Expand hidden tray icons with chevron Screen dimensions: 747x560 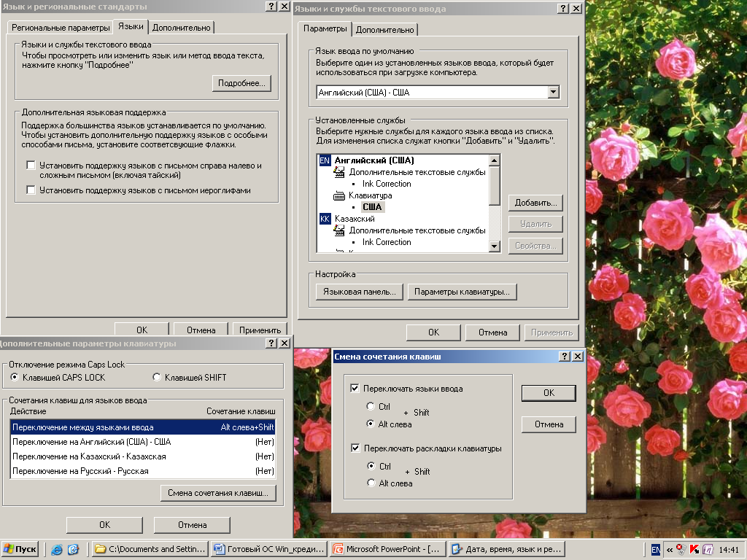pyautogui.click(x=670, y=550)
